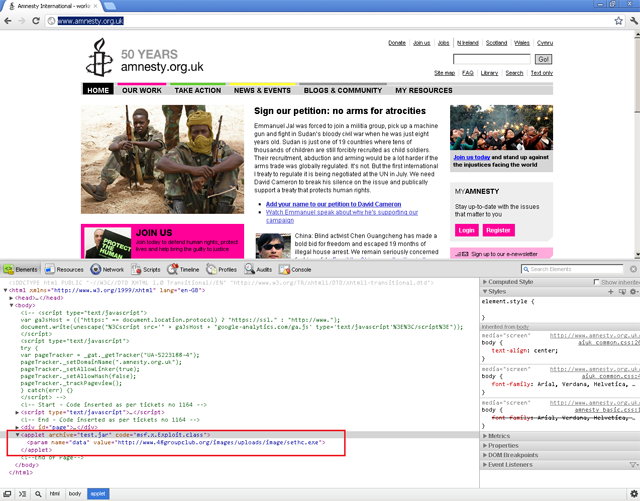The height and width of the screenshot is (501, 640).
Task: Open the Audits panel
Action: point(258,269)
